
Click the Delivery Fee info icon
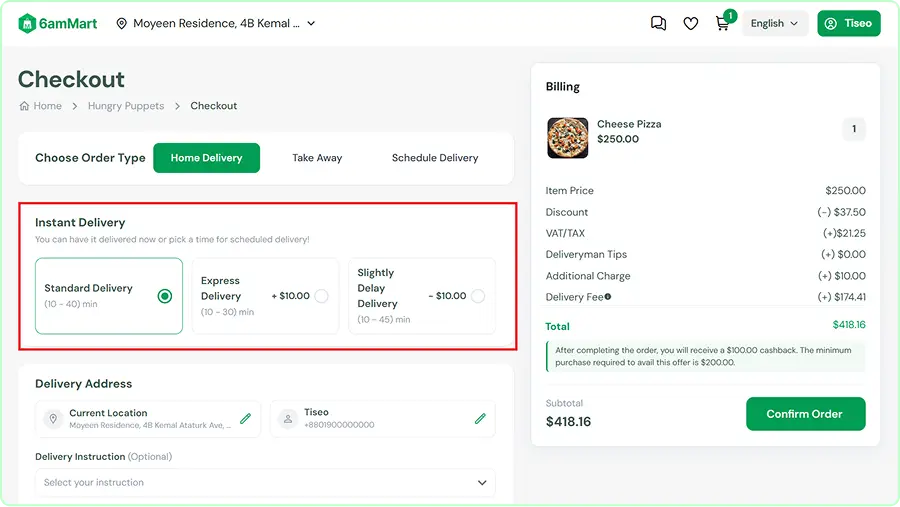point(608,297)
